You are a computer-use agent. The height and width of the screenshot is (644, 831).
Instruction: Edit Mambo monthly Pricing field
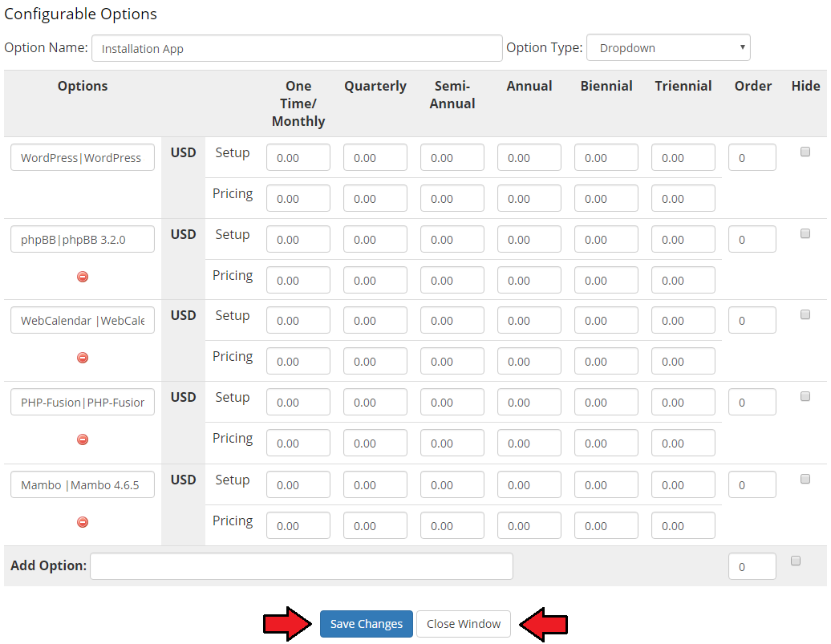[x=298, y=525]
